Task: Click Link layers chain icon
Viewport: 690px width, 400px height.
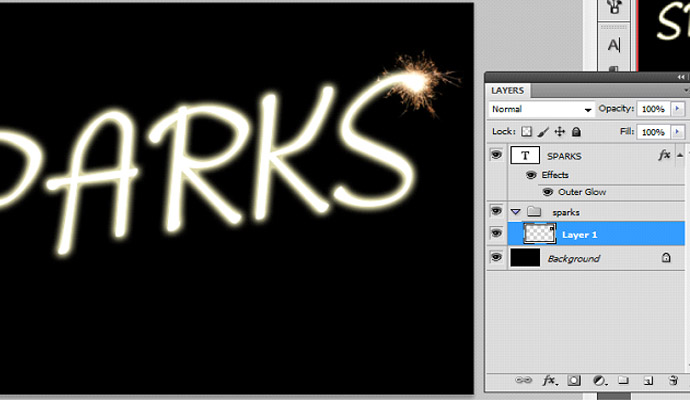Action: 523,380
